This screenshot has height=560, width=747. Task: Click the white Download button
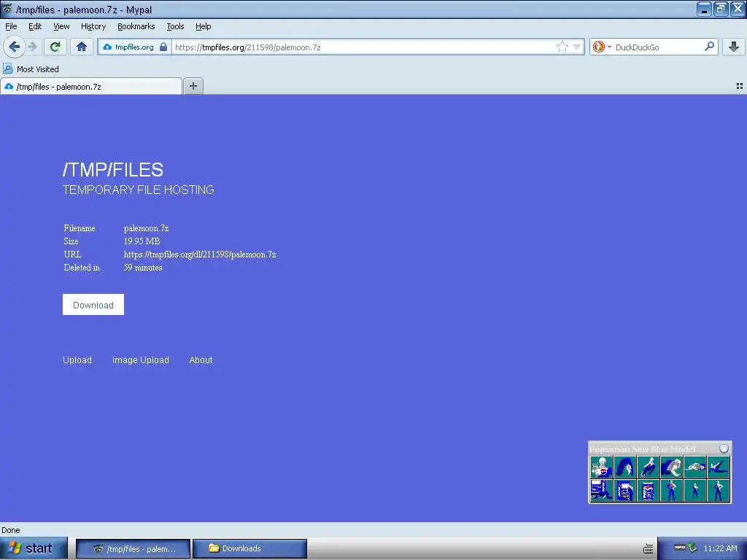pos(93,305)
